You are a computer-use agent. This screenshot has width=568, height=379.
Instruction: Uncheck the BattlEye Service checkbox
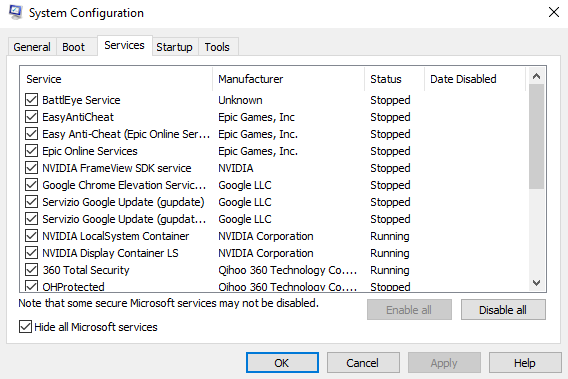32,100
